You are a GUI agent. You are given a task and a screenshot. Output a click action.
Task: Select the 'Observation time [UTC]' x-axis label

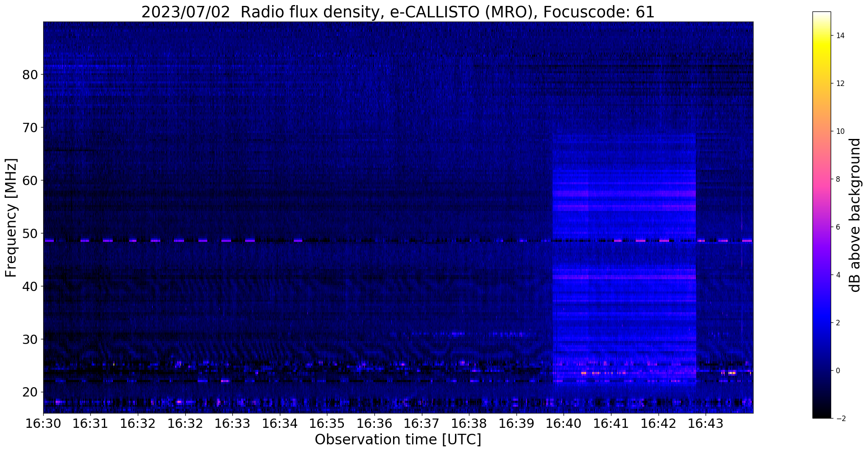(x=398, y=440)
